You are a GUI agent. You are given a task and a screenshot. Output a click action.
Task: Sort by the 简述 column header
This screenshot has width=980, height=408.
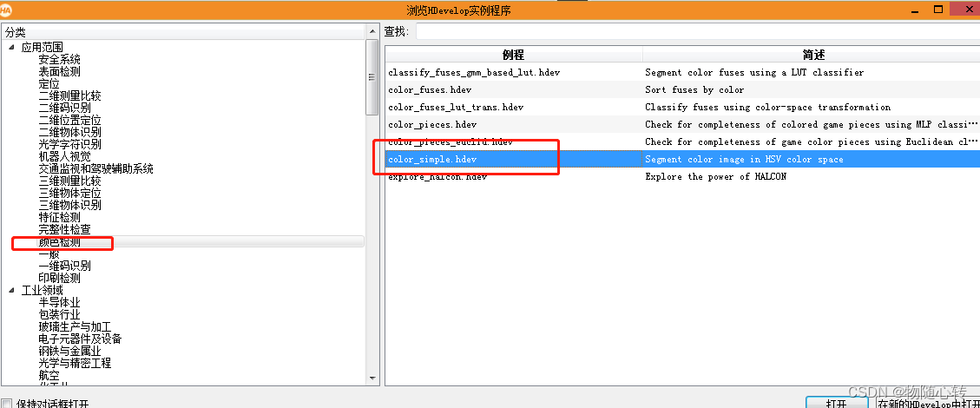(813, 55)
